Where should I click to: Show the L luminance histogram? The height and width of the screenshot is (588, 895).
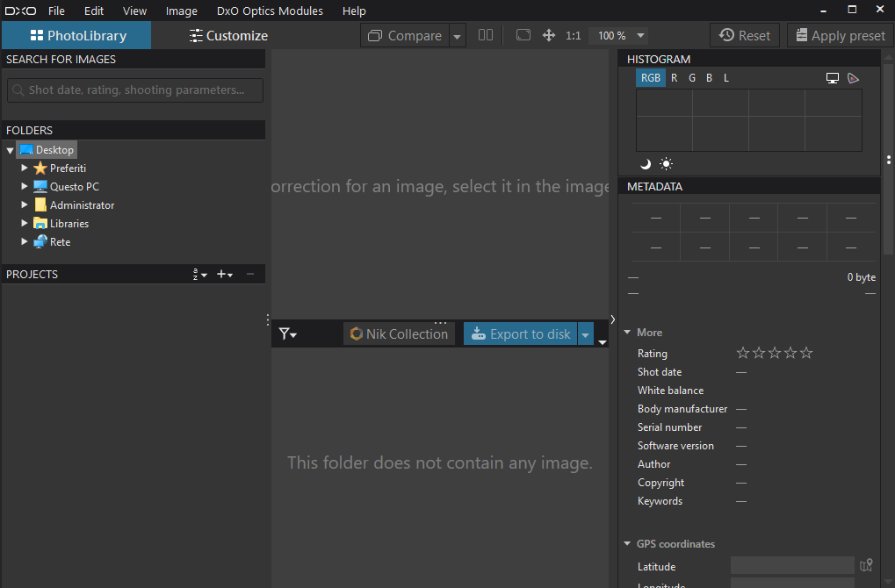click(x=726, y=78)
